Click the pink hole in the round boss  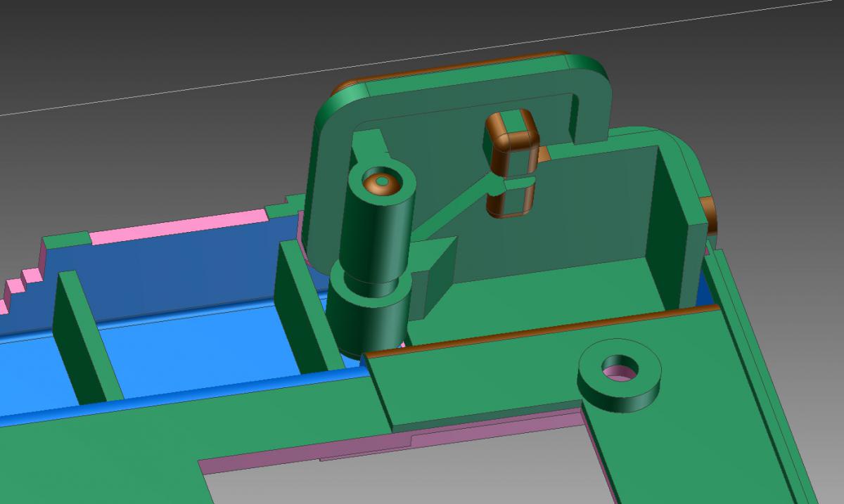point(618,370)
